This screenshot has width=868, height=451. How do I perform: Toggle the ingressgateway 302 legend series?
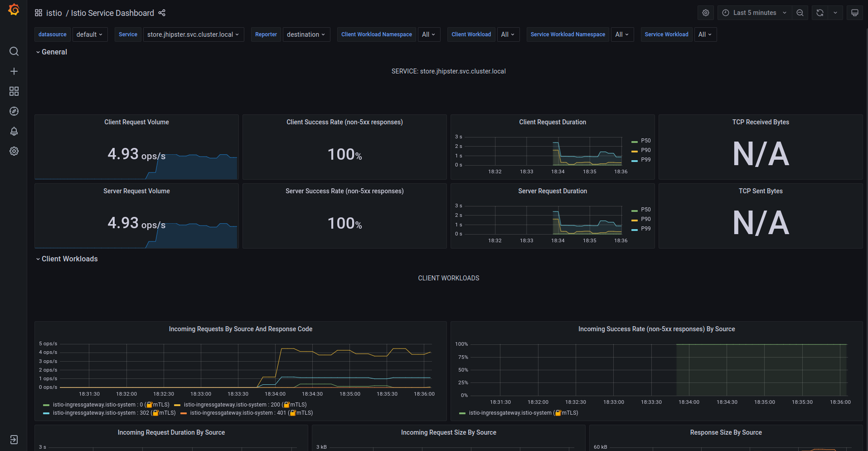coord(101,413)
